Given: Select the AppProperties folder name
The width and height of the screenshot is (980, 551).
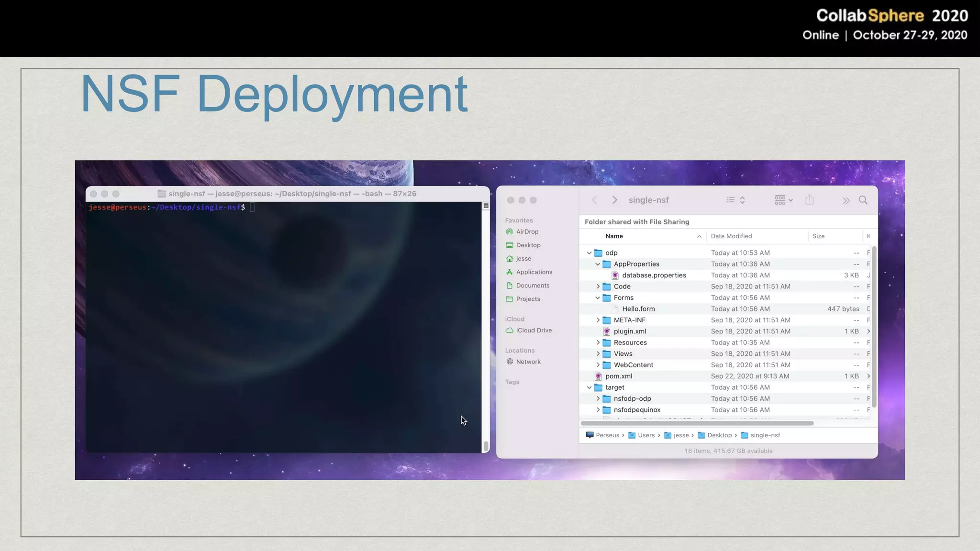Looking at the screenshot, I should pos(636,264).
